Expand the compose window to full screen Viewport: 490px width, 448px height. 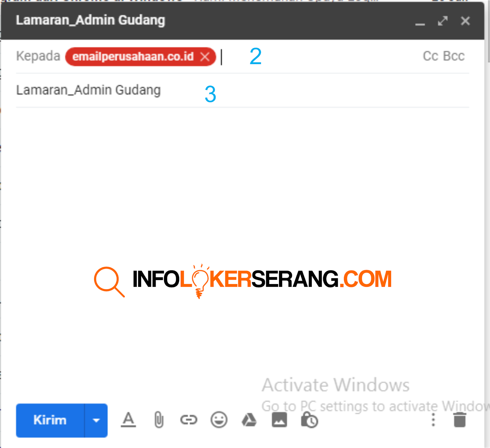click(442, 21)
